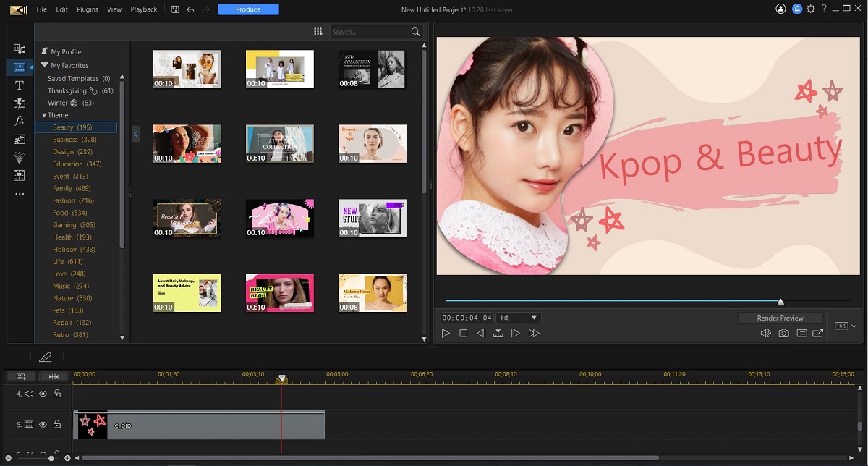Image resolution: width=868 pixels, height=466 pixels.
Task: Click Render Preview button
Action: pyautogui.click(x=780, y=318)
